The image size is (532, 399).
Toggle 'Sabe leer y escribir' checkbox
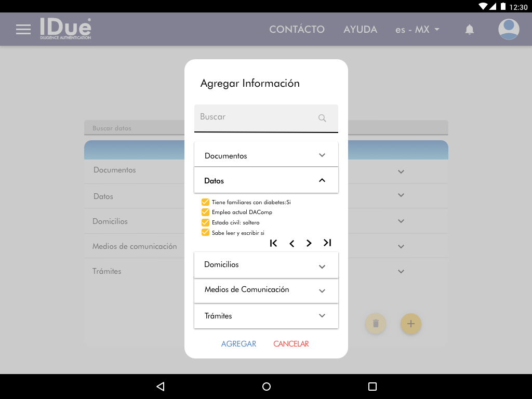[205, 233]
